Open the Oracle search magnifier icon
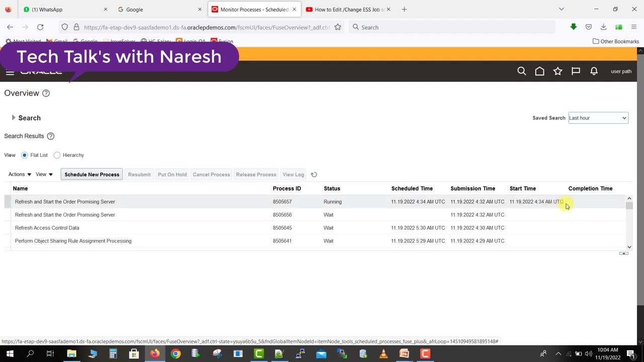Viewport: 644px width, 362px height. point(522,71)
